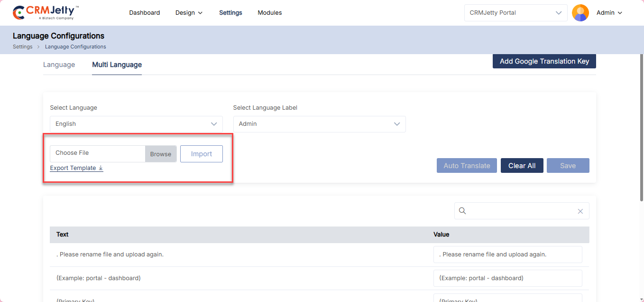The width and height of the screenshot is (644, 302).
Task: Click the Browse file button
Action: (161, 154)
